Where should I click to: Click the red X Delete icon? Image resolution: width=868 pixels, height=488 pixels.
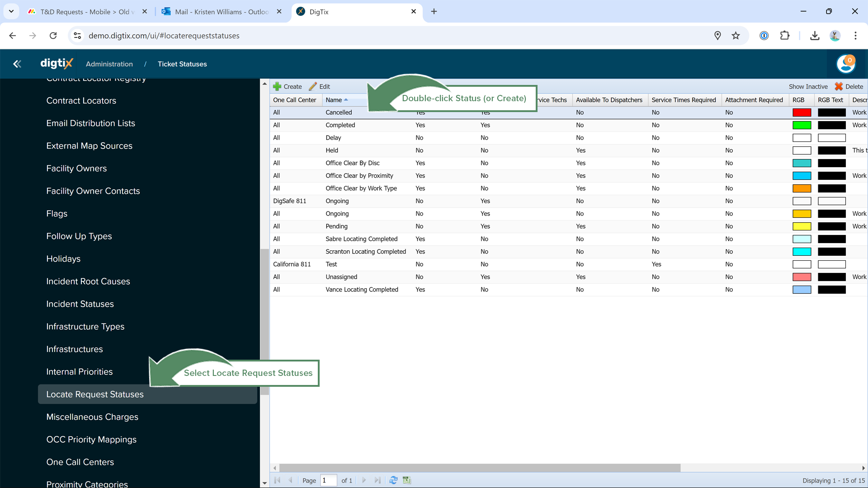tap(839, 86)
